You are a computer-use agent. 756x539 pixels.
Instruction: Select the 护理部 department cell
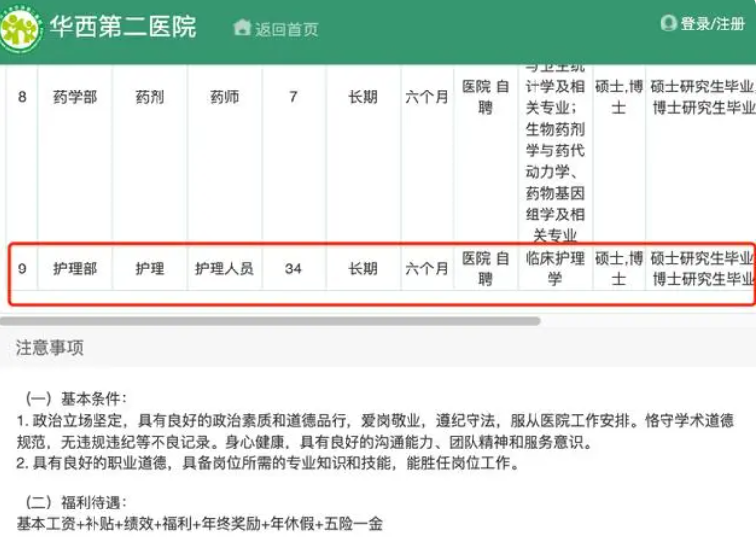point(75,269)
